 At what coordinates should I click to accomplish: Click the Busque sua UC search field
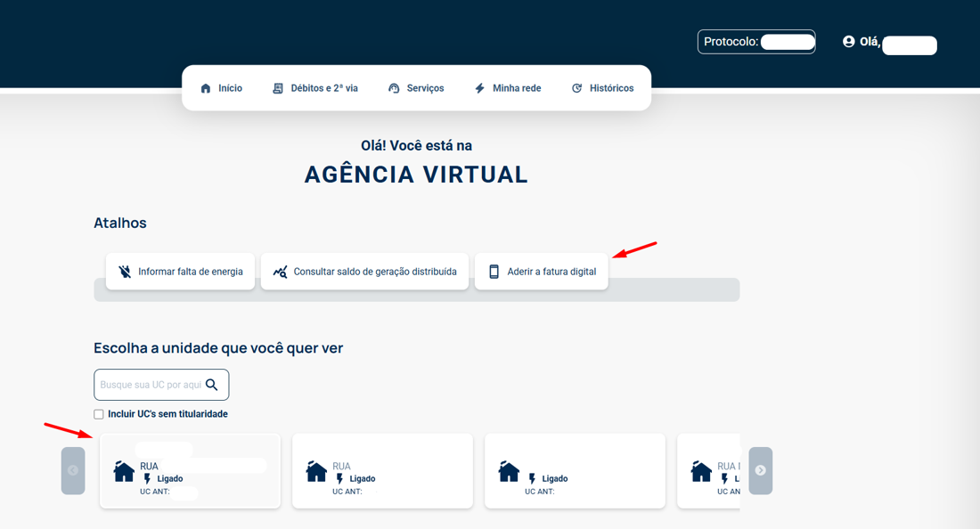[150, 385]
